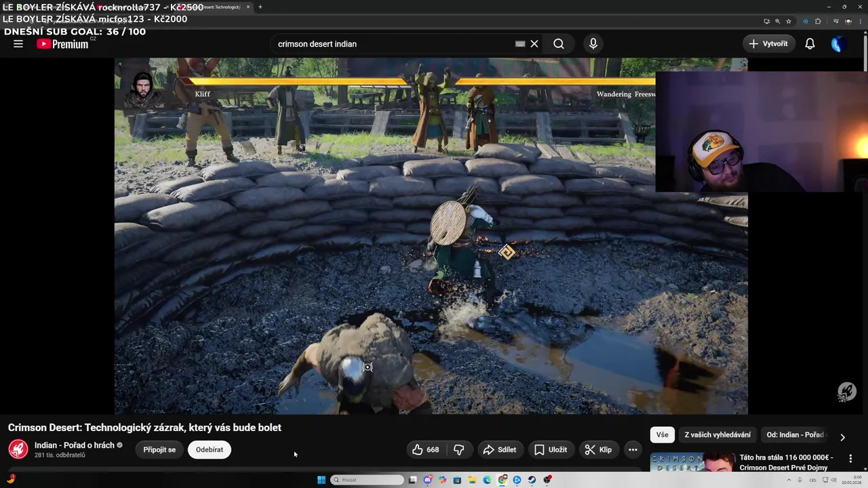Go to YouTube Premium home logo
The image size is (868, 488).
point(62,43)
